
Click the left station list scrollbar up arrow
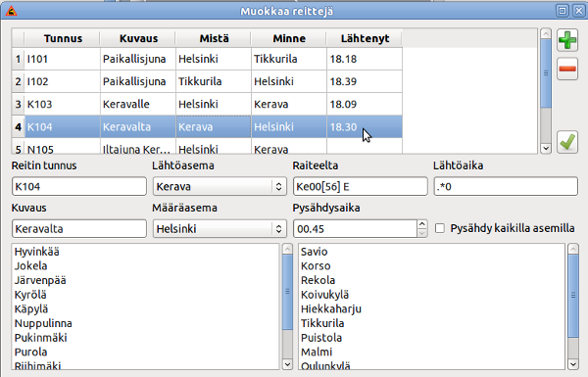point(287,249)
